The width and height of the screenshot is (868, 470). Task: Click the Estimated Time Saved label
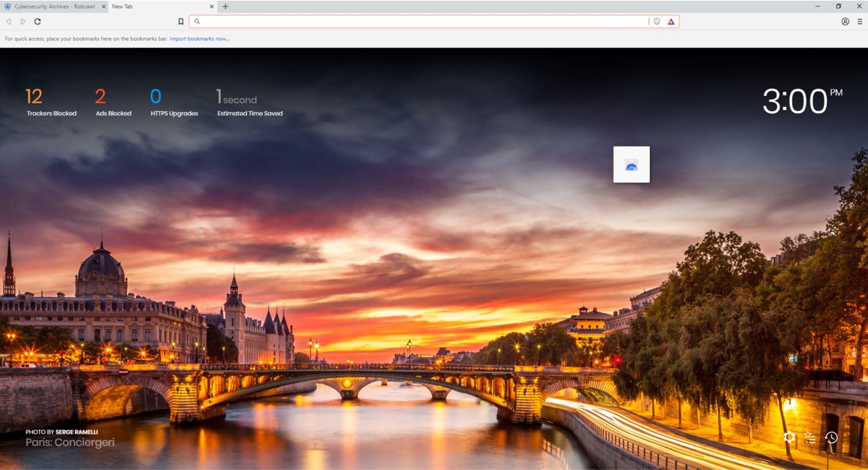pos(250,113)
